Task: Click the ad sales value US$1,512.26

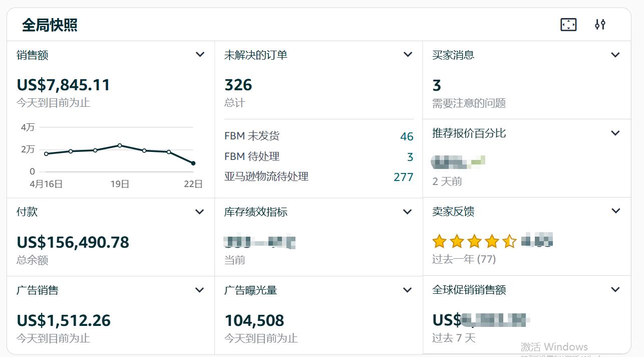Action: tap(64, 320)
